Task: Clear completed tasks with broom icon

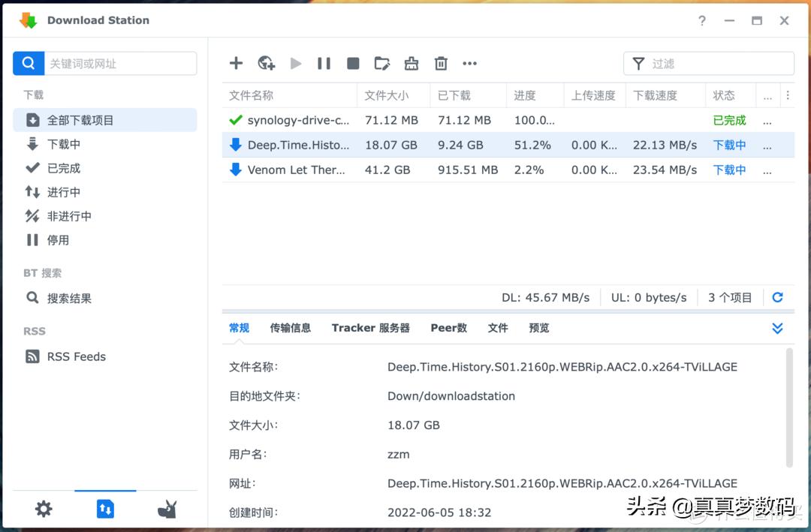Action: point(411,63)
